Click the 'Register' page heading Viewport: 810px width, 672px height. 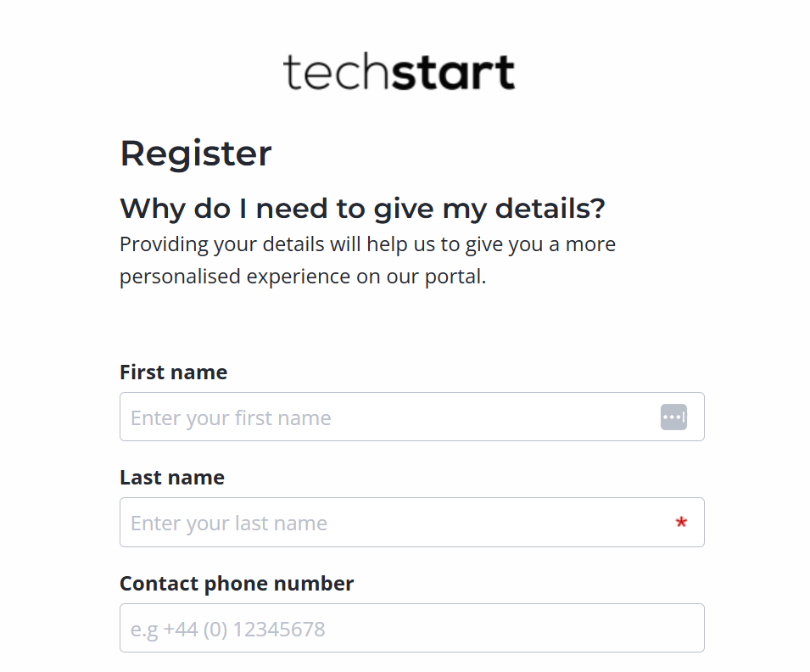point(195,154)
